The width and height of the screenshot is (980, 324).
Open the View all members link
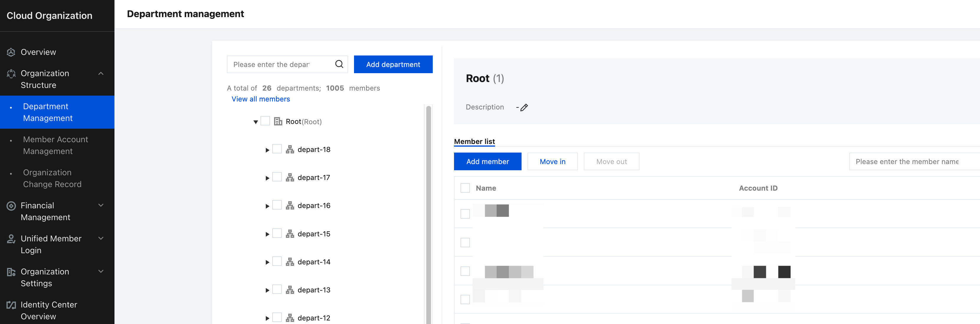260,99
